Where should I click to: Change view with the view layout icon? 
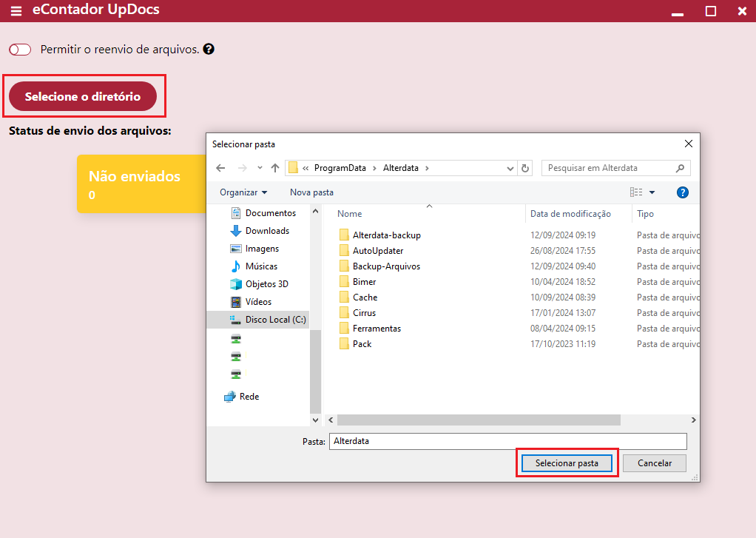636,192
